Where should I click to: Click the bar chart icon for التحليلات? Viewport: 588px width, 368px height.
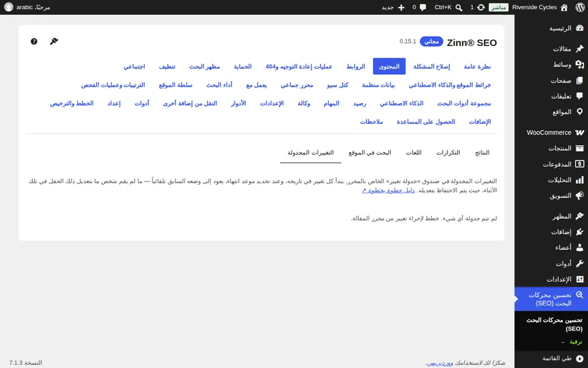pos(580,180)
